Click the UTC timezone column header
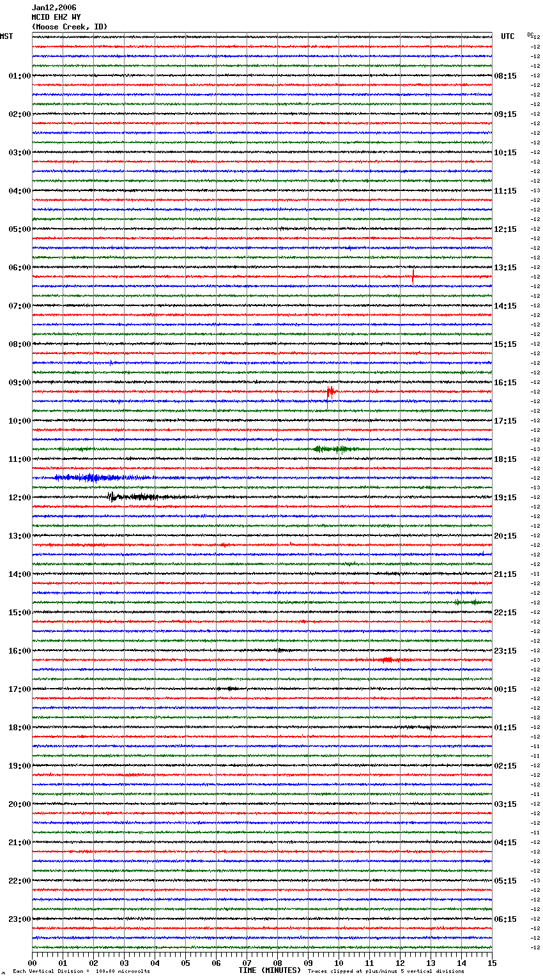The height and width of the screenshot is (980, 543). pos(507,36)
